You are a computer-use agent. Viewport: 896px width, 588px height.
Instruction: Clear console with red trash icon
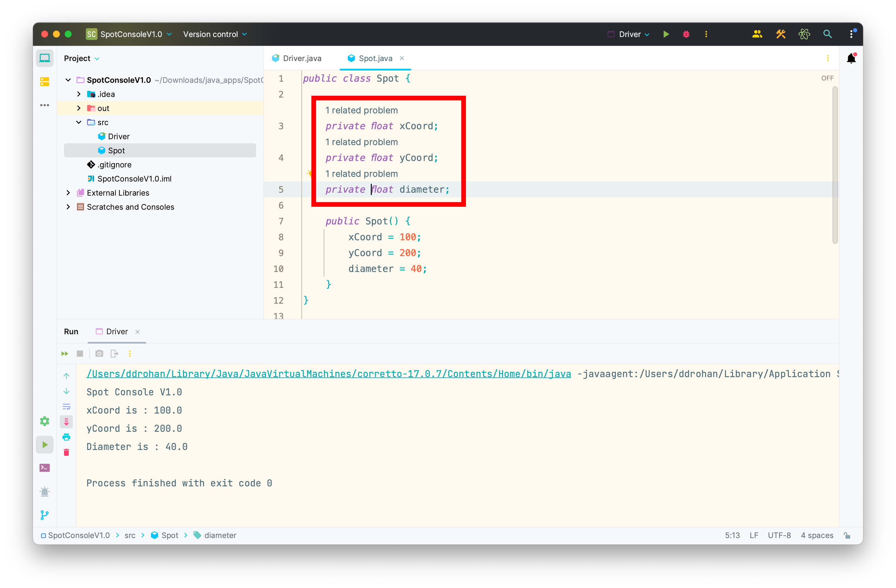pyautogui.click(x=66, y=453)
